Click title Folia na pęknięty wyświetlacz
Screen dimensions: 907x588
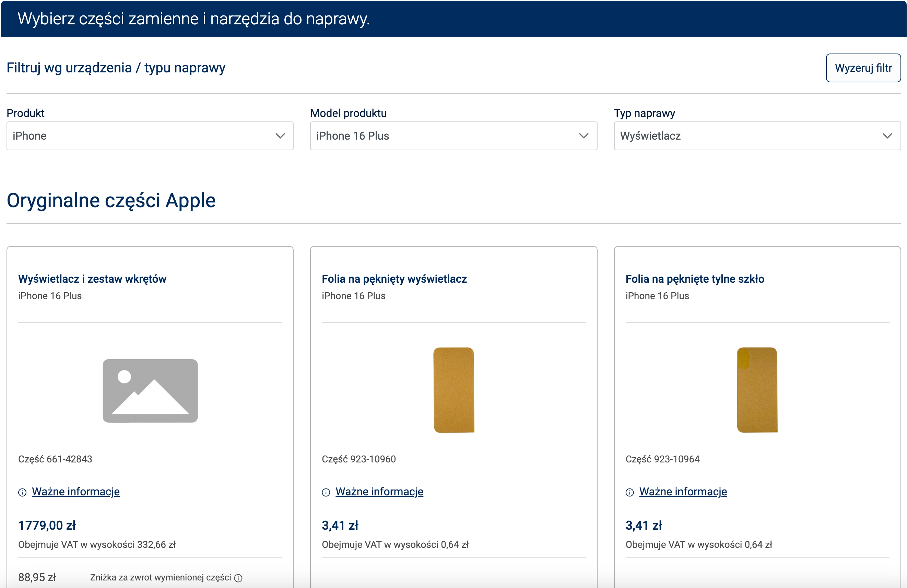[x=394, y=279]
